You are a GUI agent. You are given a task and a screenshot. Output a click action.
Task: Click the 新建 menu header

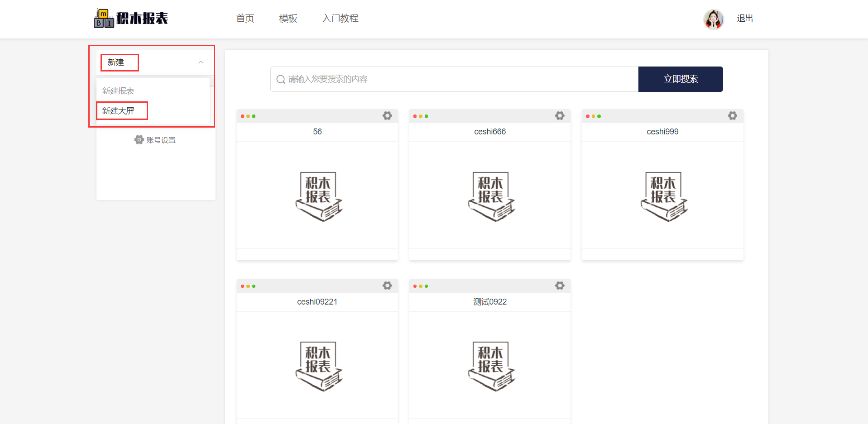pos(155,62)
